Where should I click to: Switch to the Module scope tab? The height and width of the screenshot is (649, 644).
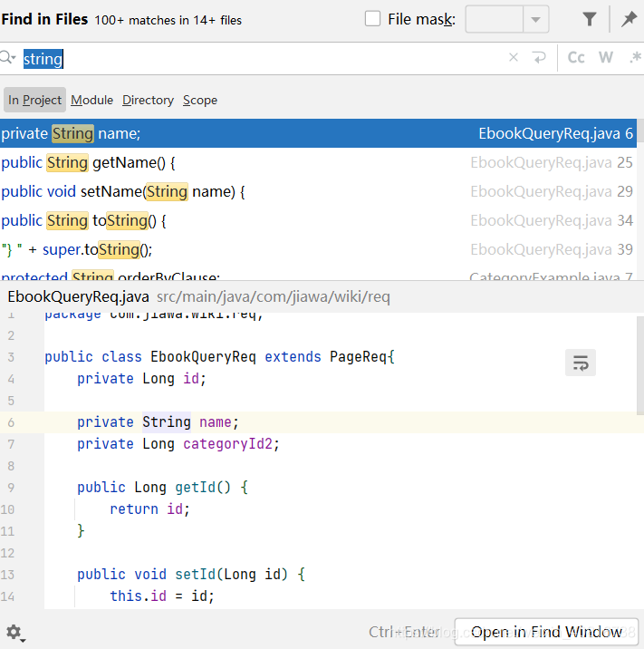point(91,100)
